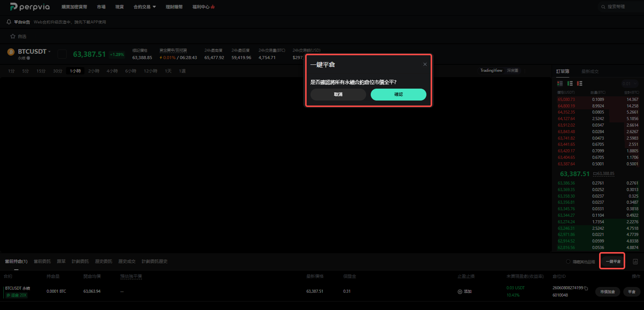Select 1小時 chart interval
Image resolution: width=644 pixels, height=310 pixels.
tap(75, 71)
